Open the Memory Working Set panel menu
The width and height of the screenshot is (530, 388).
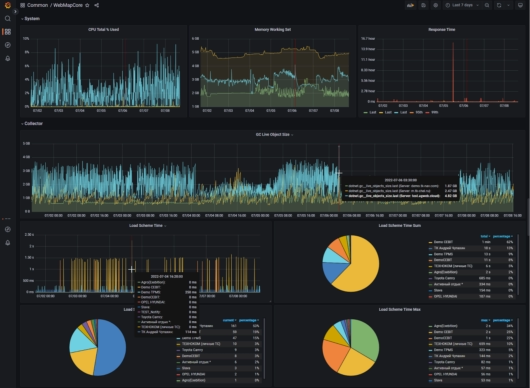click(272, 30)
